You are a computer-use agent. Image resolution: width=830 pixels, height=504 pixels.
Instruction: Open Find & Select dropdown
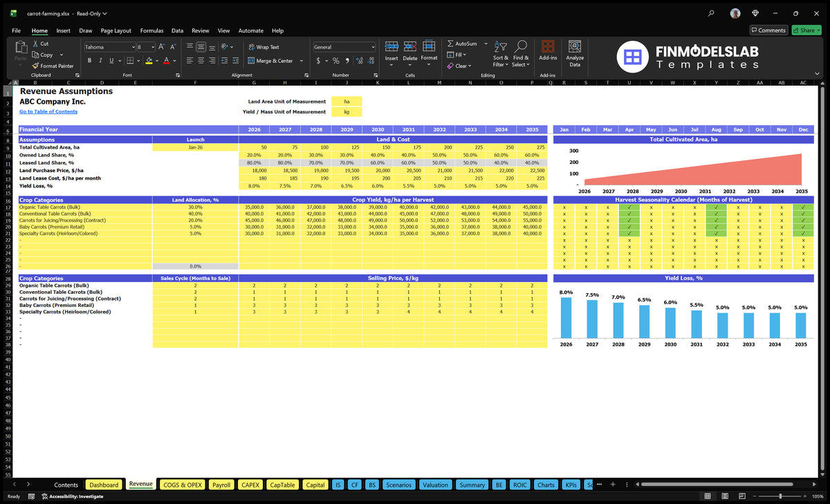521,53
